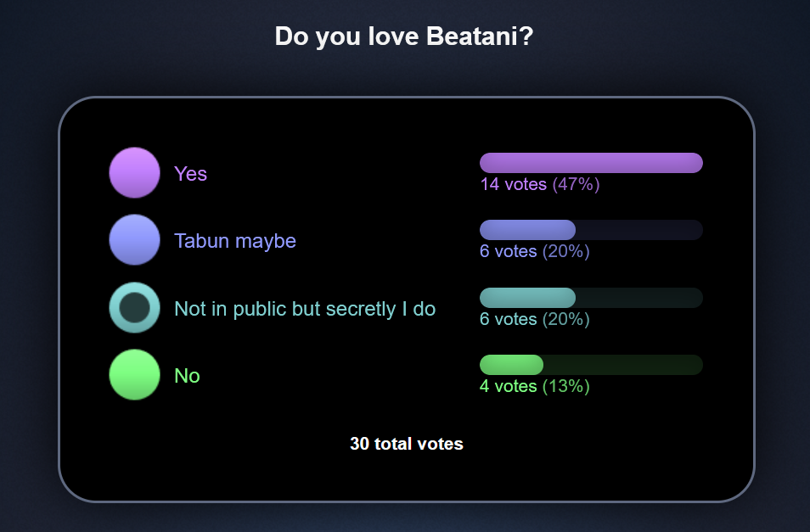Click the Do you love Beatani? heading
The width and height of the screenshot is (810, 532).
pos(404,37)
